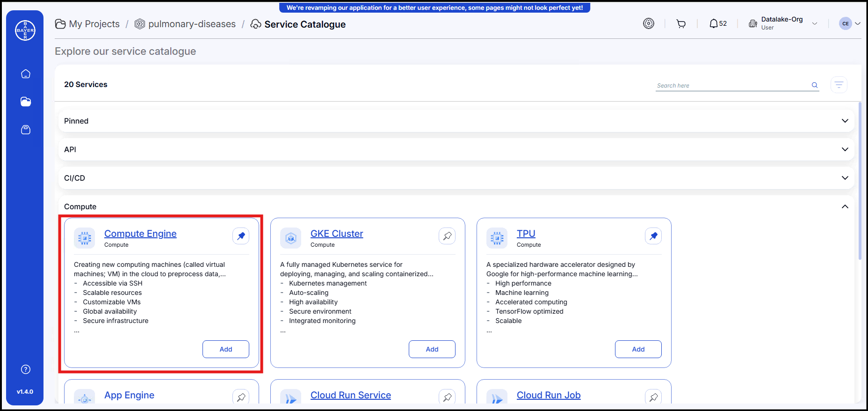Open the Compute Engine link
868x411 pixels.
pyautogui.click(x=140, y=234)
